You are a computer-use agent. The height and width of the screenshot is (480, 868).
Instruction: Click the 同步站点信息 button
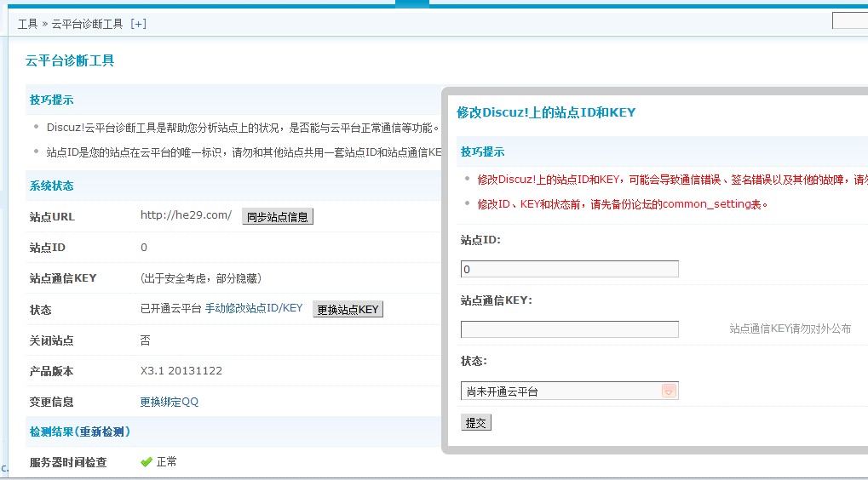tap(278, 217)
